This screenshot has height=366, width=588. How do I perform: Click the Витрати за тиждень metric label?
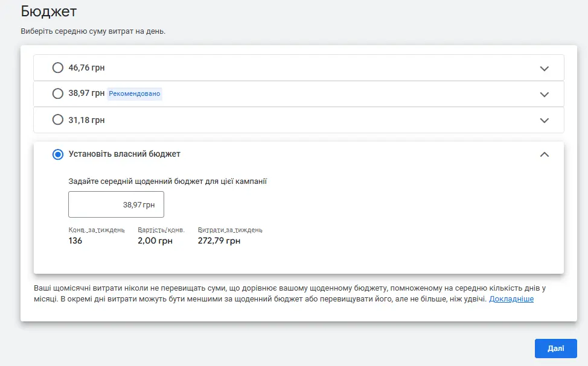point(230,230)
